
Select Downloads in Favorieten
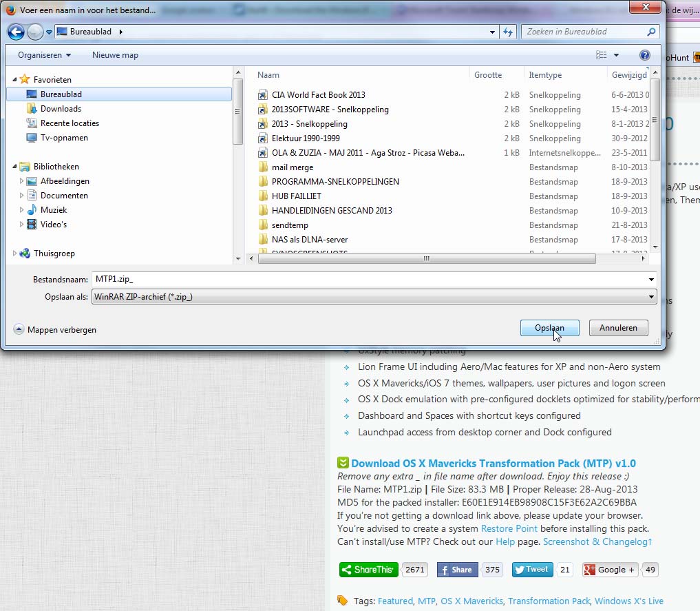pyautogui.click(x=61, y=109)
